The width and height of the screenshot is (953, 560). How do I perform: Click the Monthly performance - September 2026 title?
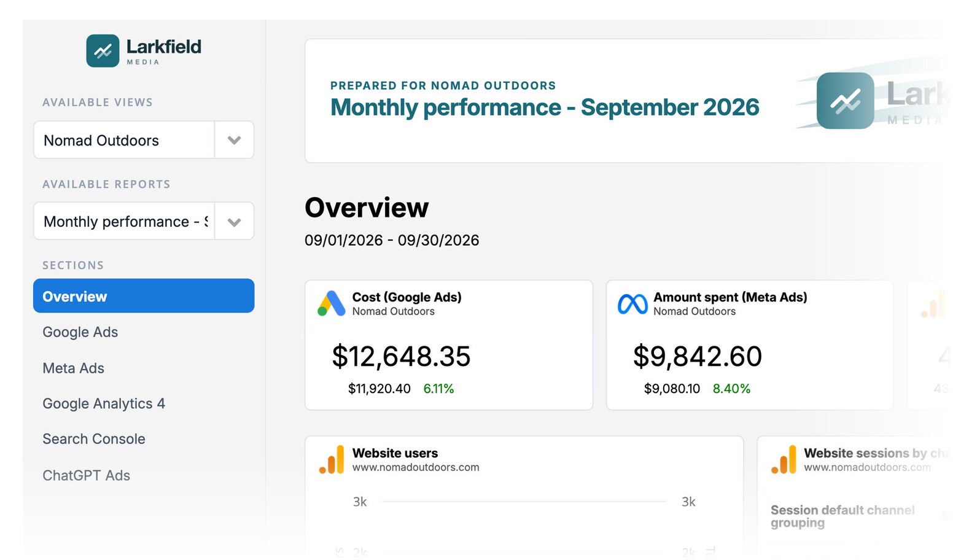pyautogui.click(x=545, y=107)
